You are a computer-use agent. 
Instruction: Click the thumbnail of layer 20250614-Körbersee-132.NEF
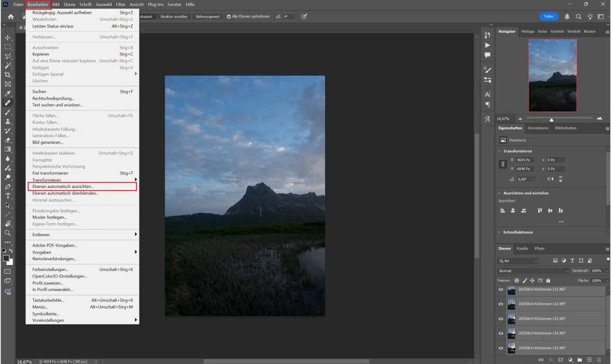coord(511,304)
